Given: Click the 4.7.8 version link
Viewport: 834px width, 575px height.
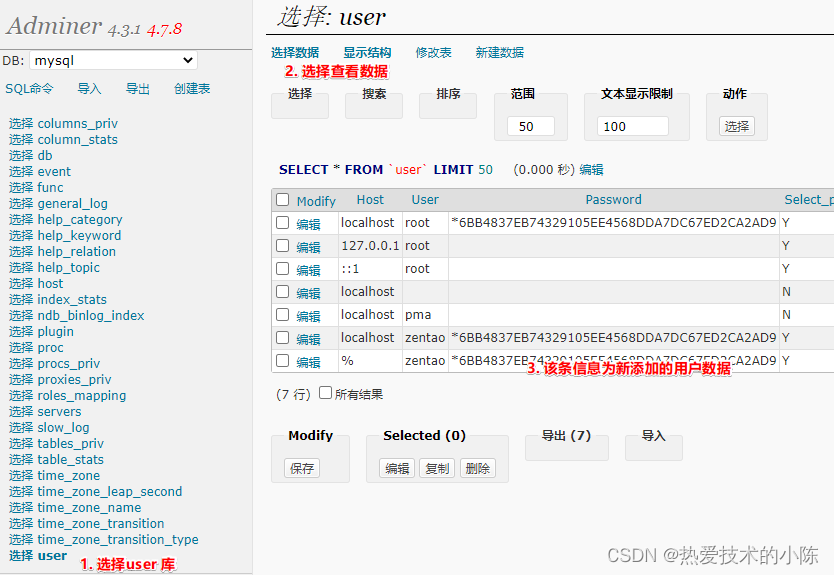Looking at the screenshot, I should click(x=164, y=29).
